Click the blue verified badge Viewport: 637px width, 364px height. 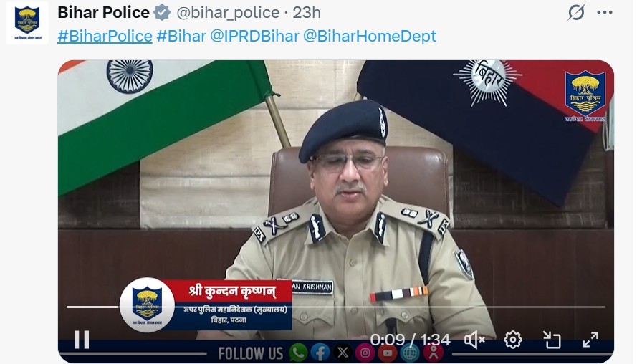click(x=162, y=13)
